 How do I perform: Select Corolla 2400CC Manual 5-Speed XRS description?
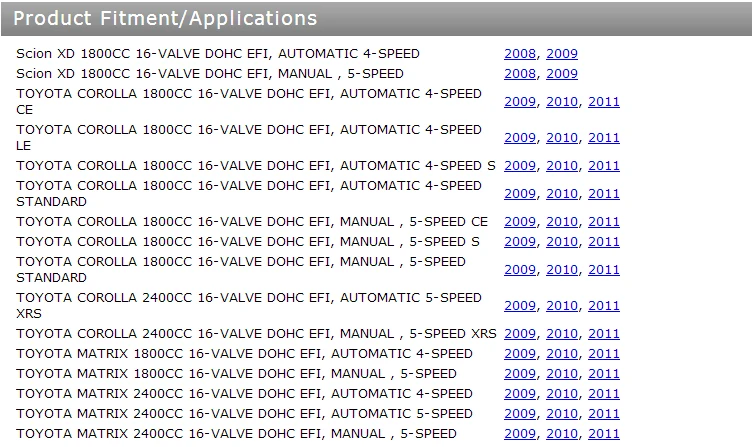pos(256,334)
